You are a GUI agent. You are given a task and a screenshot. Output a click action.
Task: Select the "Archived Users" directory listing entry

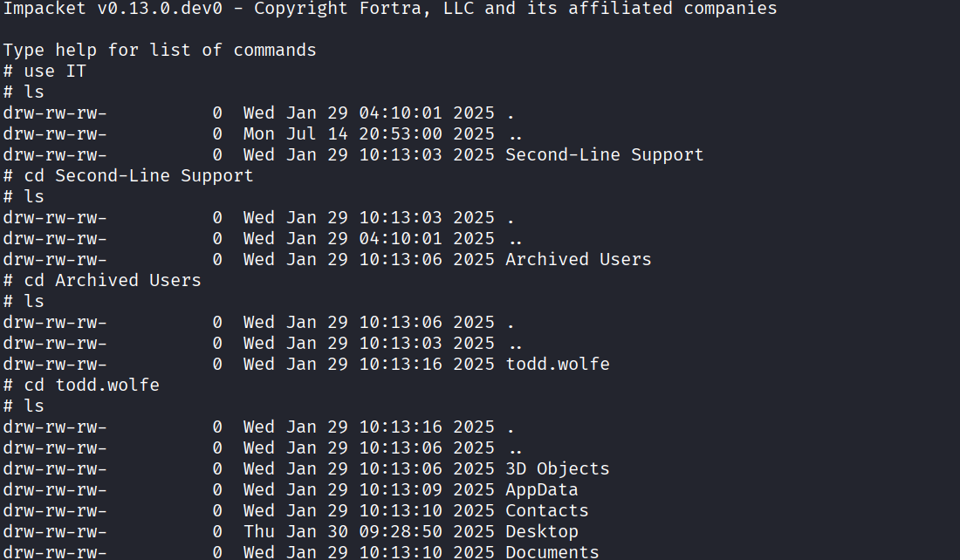(x=578, y=260)
